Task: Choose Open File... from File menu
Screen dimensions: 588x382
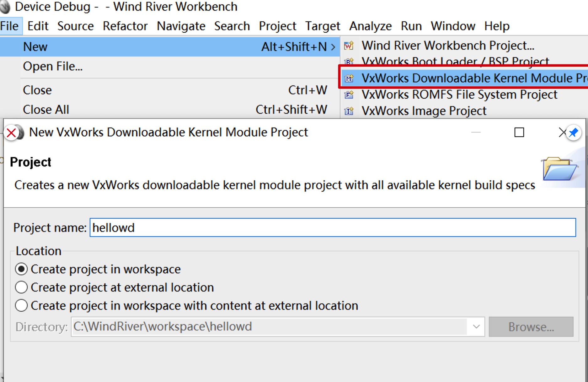Action: [170, 66]
